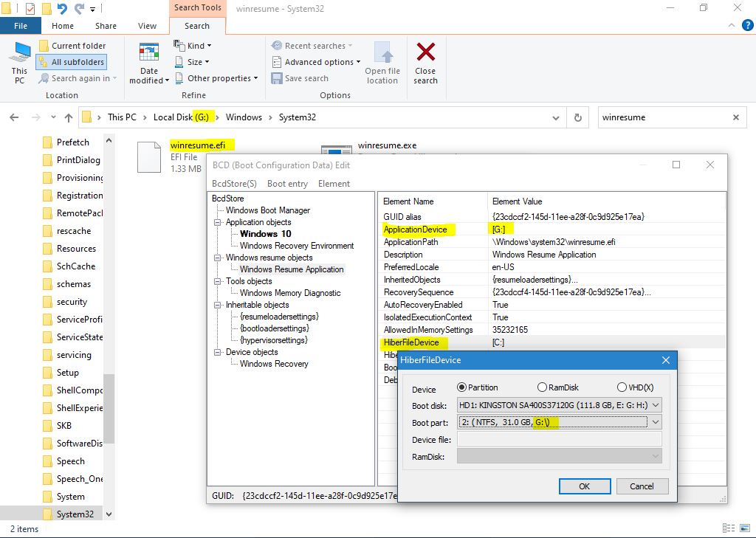Click the Date modified calendar icon

pos(149,54)
